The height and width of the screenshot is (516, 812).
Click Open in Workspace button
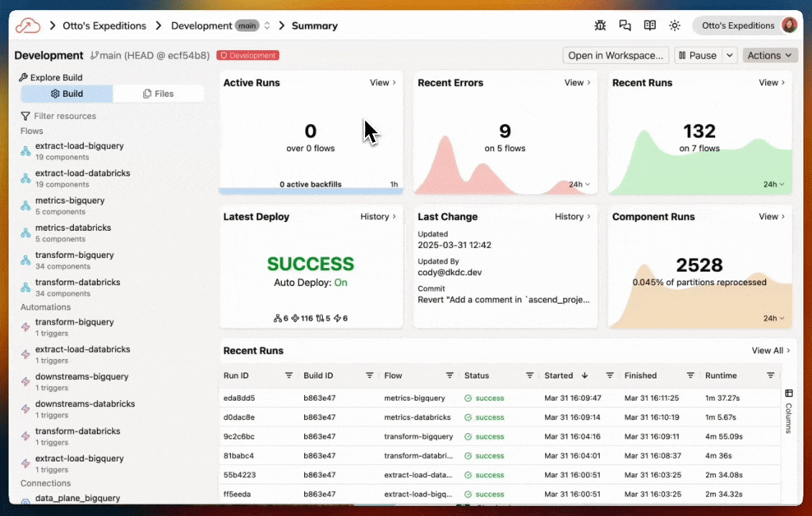click(x=615, y=55)
